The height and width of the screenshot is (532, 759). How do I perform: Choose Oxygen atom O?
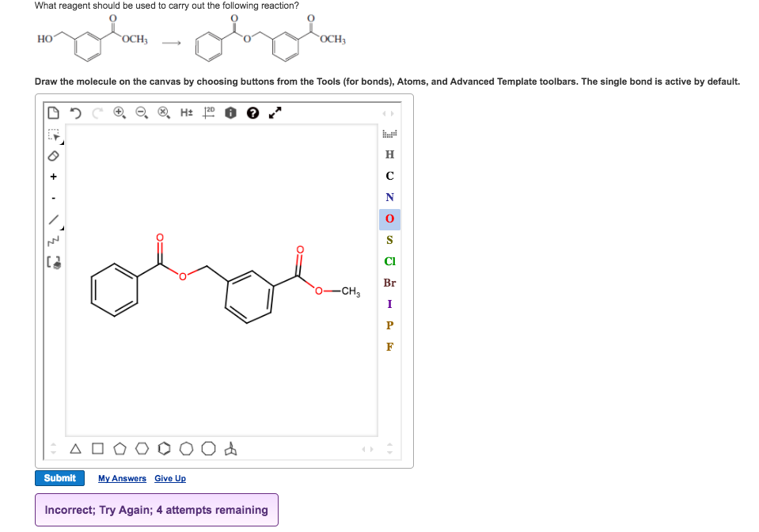(x=389, y=218)
